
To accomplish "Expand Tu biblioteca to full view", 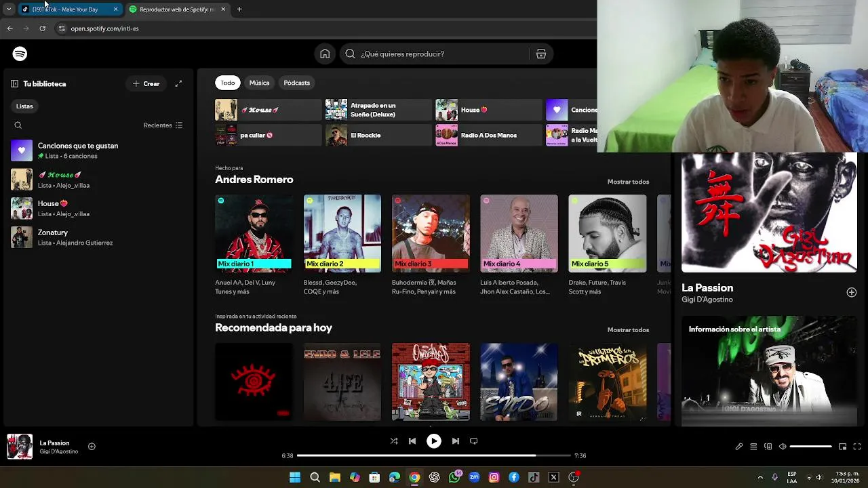I will tap(178, 83).
